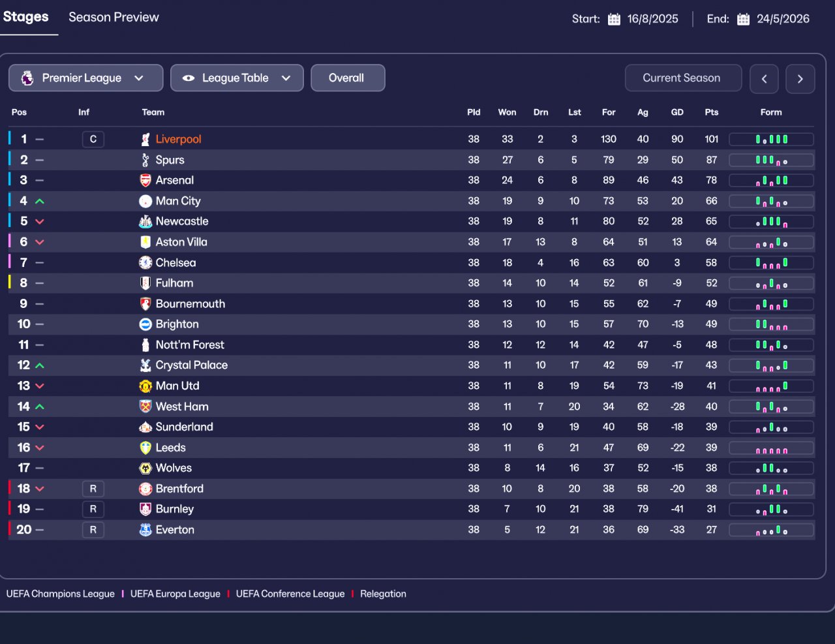
Task: Switch to the Season Preview tab
Action: pos(114,18)
